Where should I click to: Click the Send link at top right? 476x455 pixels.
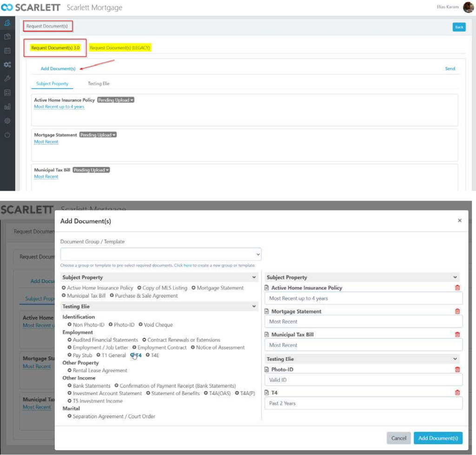(450, 68)
